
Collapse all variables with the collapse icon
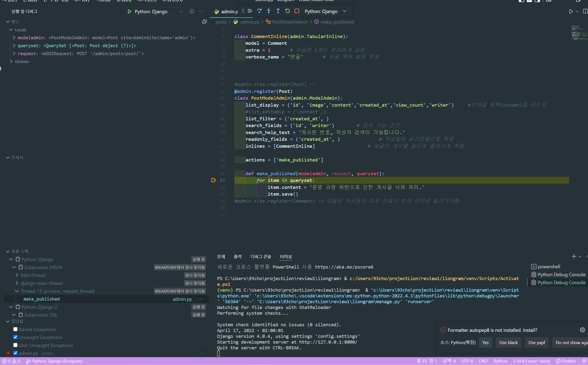(x=204, y=22)
